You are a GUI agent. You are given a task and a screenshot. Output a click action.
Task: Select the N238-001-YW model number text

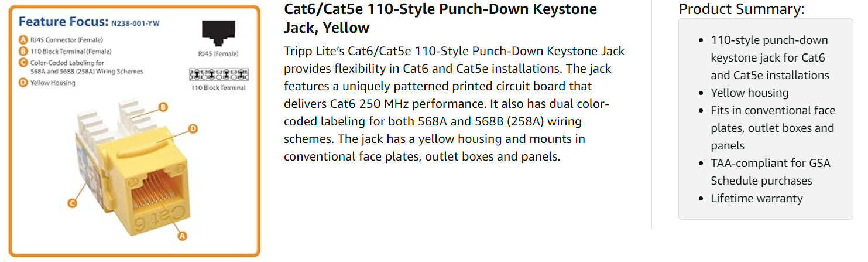[135, 23]
